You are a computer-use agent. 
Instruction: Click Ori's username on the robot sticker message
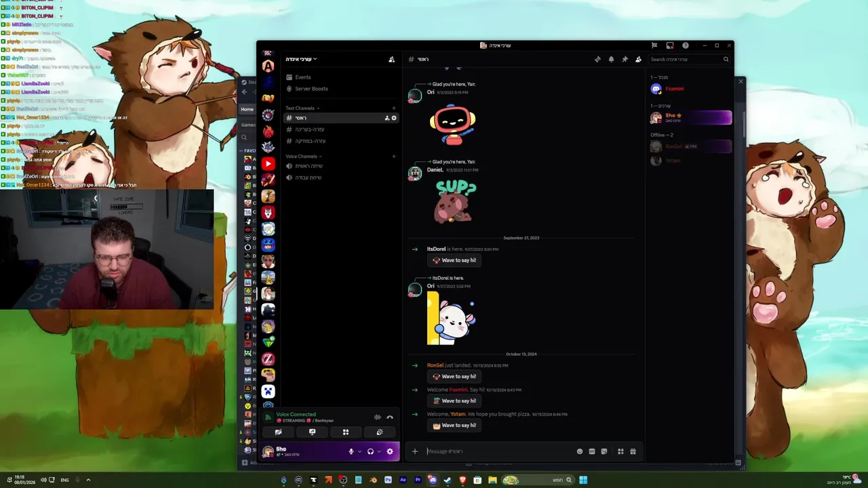tap(431, 92)
